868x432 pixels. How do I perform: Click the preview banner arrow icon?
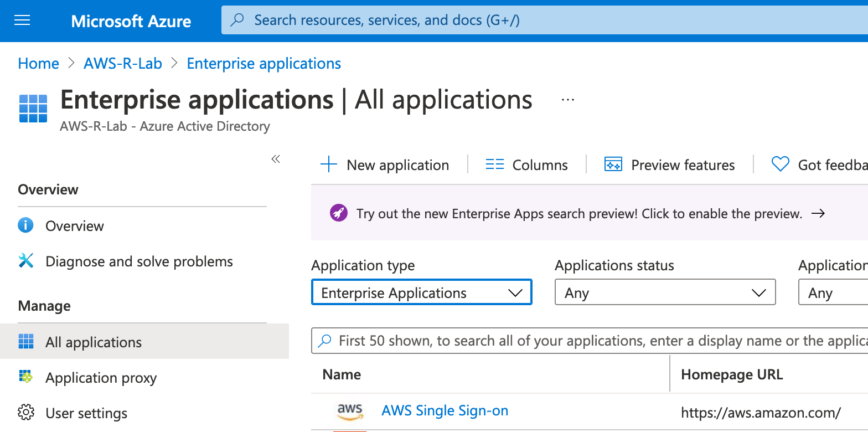818,213
